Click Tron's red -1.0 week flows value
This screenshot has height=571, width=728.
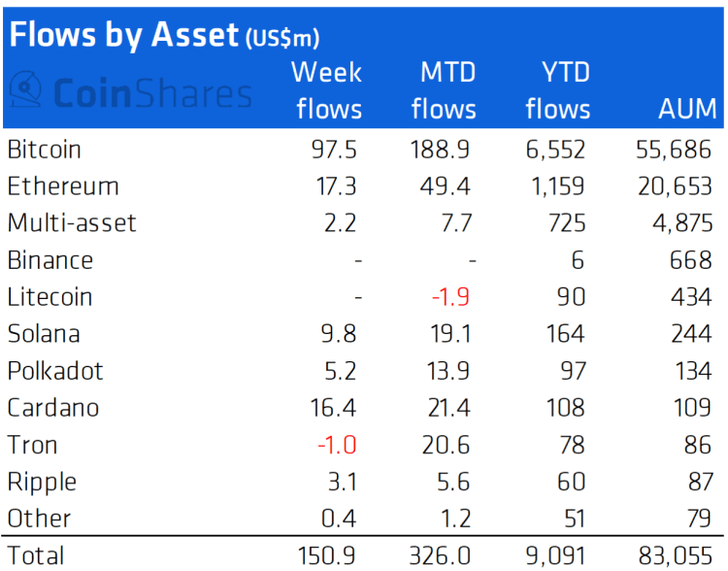click(x=338, y=445)
